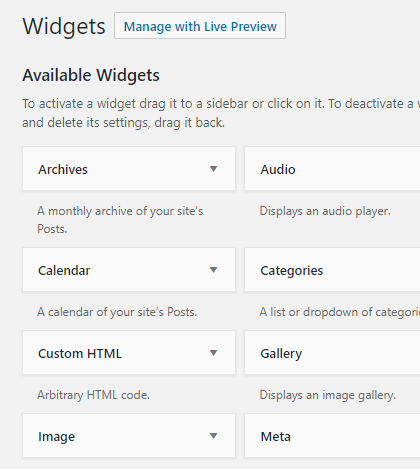Screen dimensions: 420x469
Task: Click the 'A monthly archive' description text
Action: click(120, 220)
